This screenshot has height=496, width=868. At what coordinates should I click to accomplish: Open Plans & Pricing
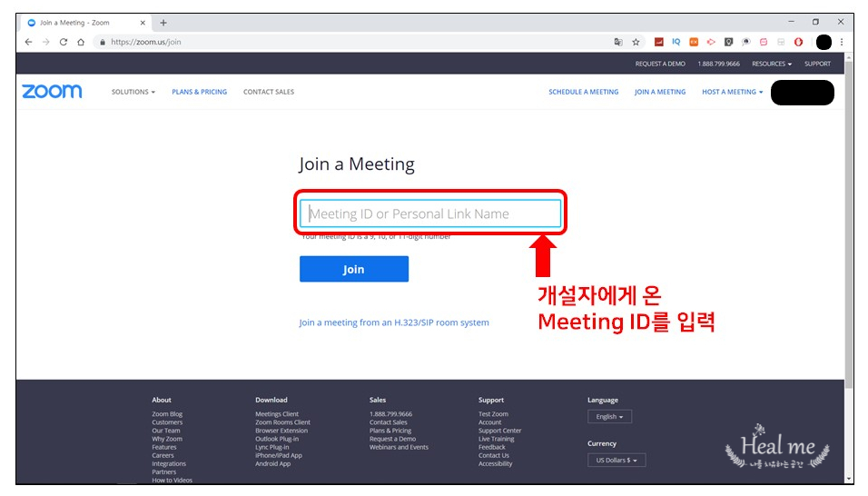199,92
